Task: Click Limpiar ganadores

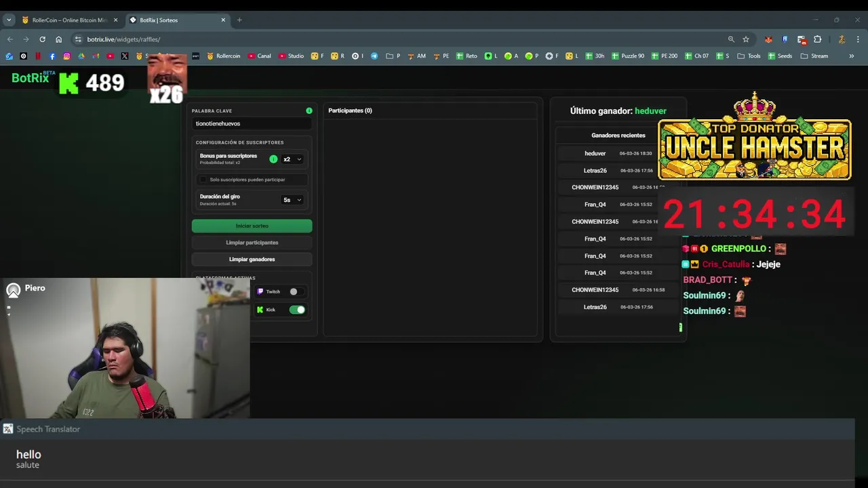Action: (252, 260)
